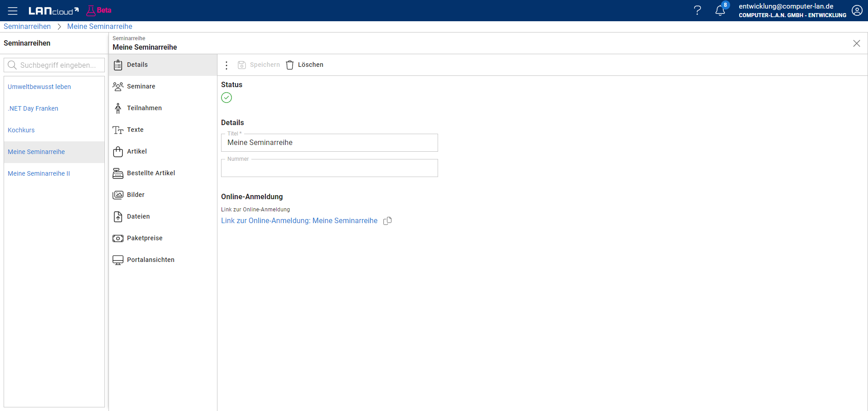Open the Dateien section
Image resolution: width=868 pixels, height=411 pixels.
[x=163, y=217]
